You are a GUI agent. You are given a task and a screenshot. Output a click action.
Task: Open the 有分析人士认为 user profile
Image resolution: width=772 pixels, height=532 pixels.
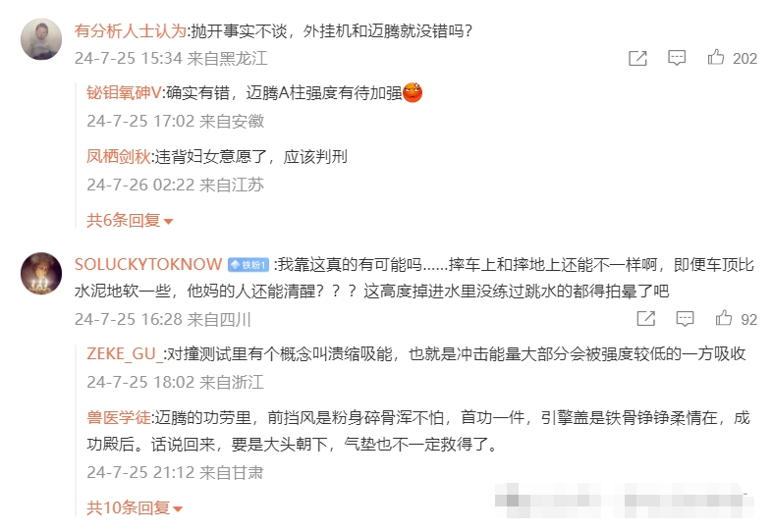click(131, 31)
